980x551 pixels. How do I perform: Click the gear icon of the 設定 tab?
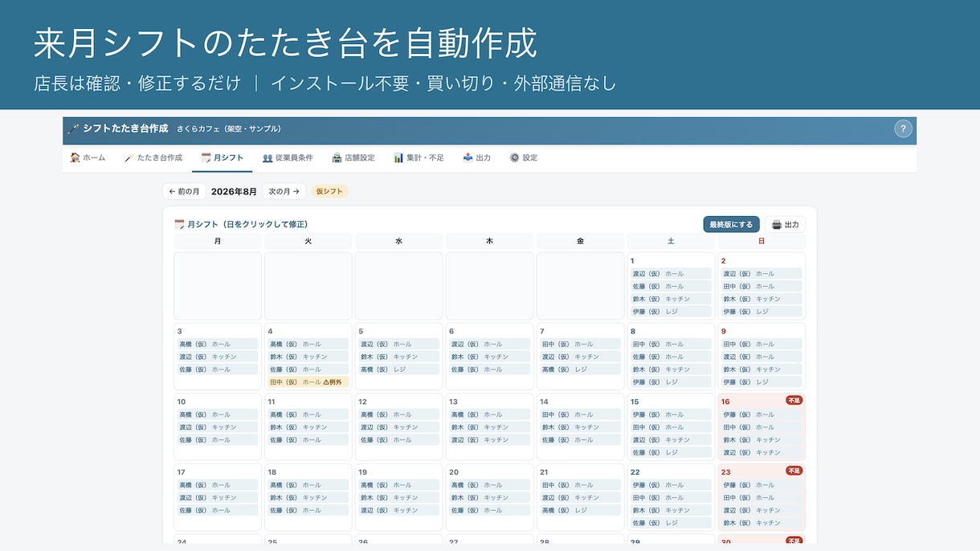pyautogui.click(x=514, y=157)
